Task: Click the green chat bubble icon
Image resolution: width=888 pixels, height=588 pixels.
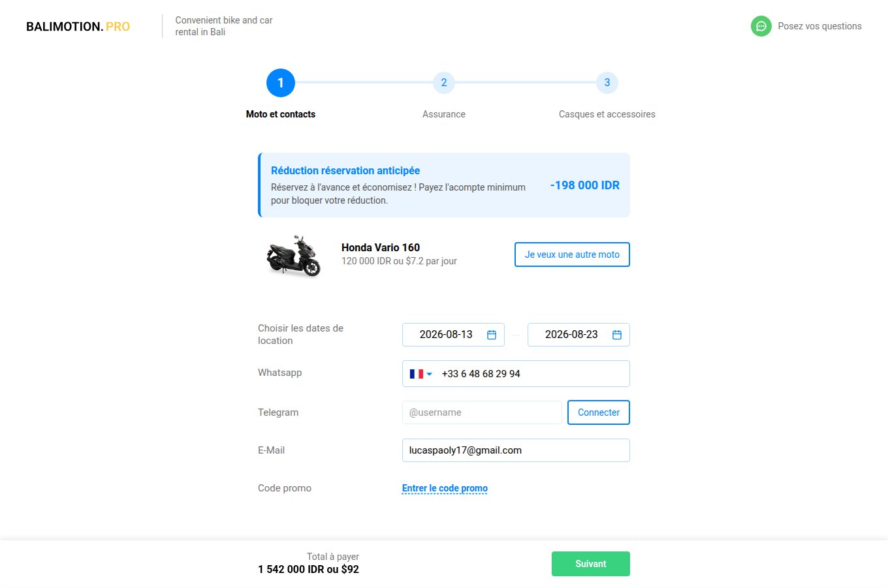Action: point(761,26)
